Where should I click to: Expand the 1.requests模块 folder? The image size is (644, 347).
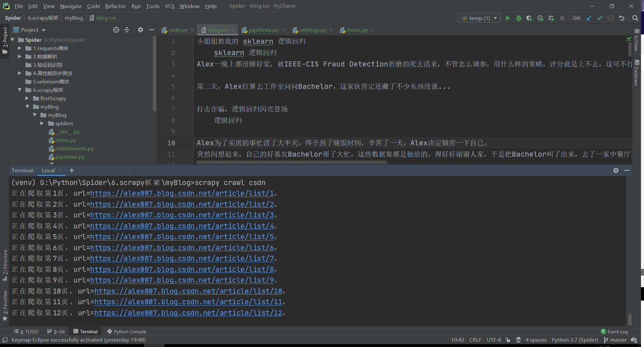point(20,48)
